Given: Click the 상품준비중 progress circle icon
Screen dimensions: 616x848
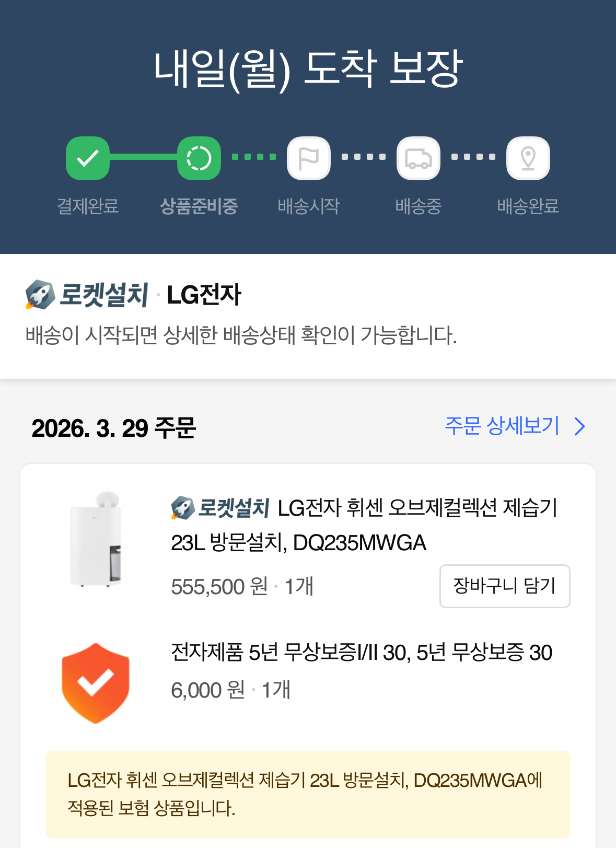Looking at the screenshot, I should [x=199, y=158].
